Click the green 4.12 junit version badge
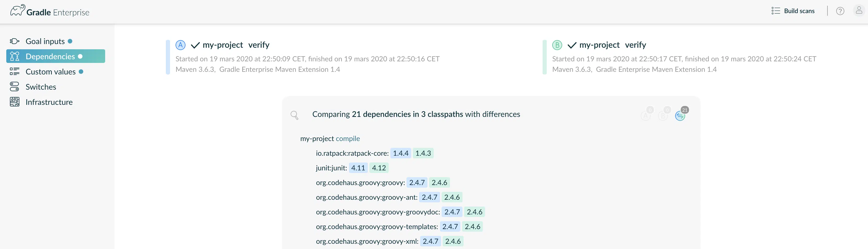The width and height of the screenshot is (868, 249). 379,168
